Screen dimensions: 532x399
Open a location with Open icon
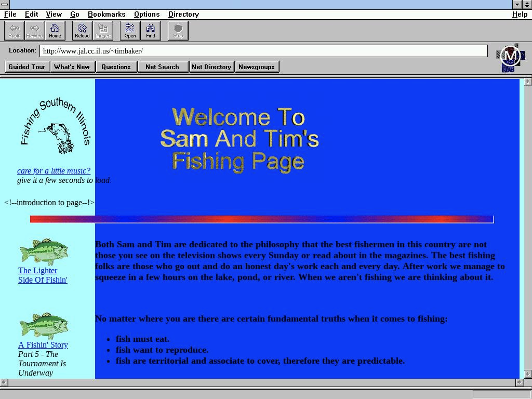(x=130, y=31)
